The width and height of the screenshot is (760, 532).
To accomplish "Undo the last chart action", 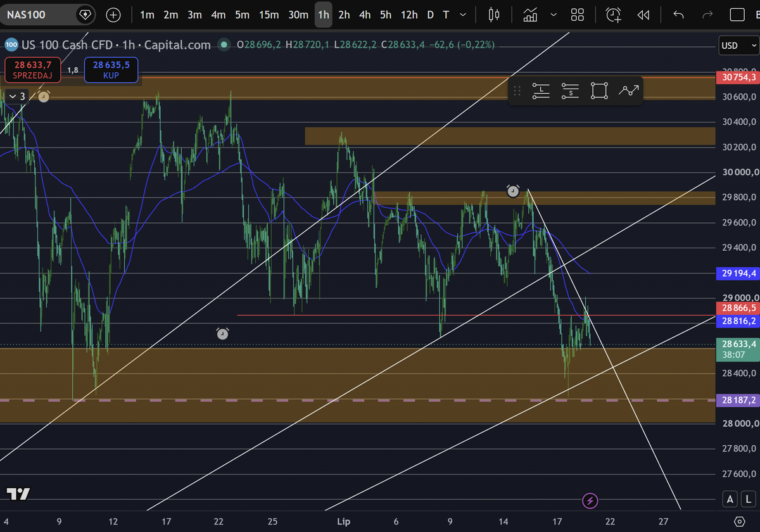I will [x=679, y=15].
